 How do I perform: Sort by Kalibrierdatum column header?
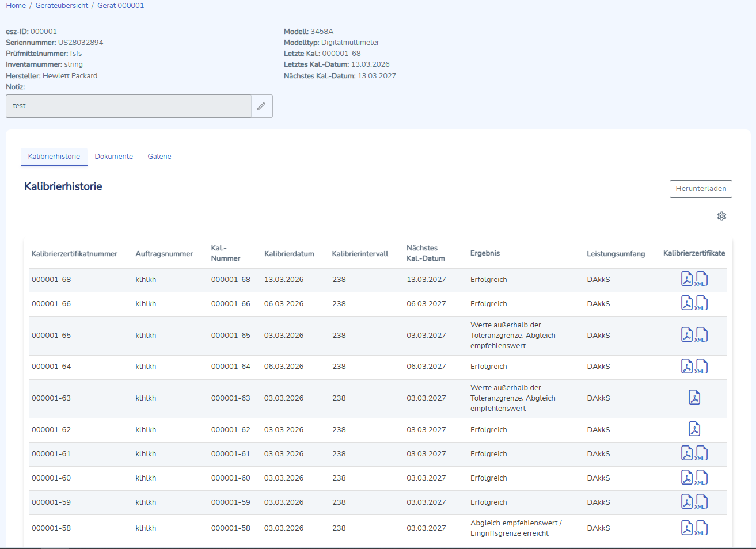click(289, 254)
